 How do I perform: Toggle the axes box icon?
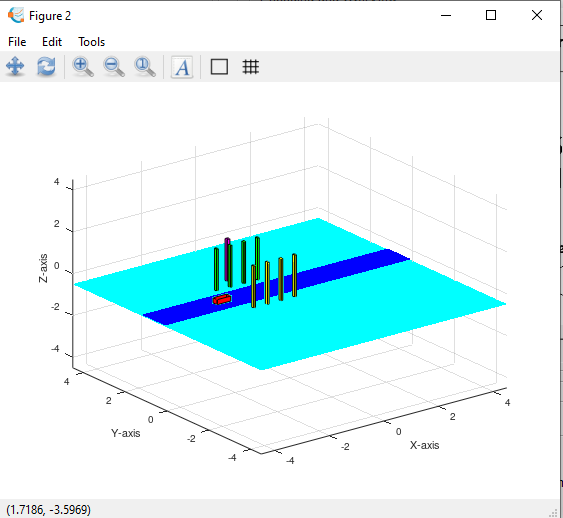pos(219,67)
